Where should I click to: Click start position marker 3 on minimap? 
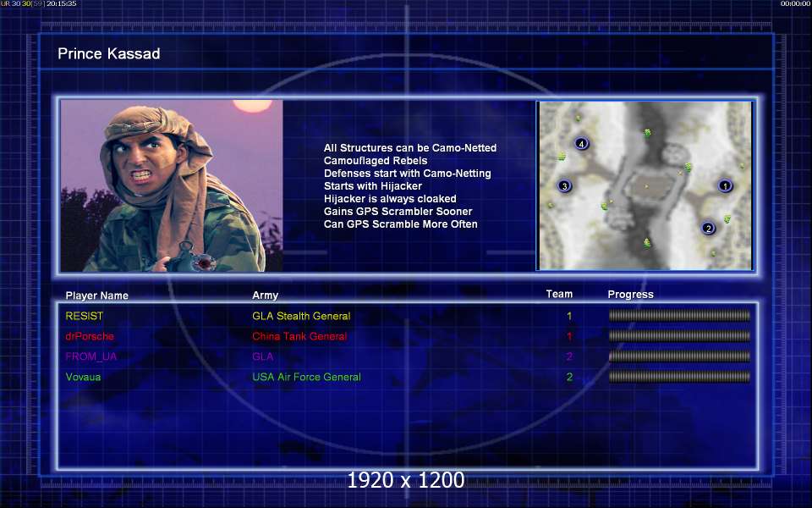[564, 185]
